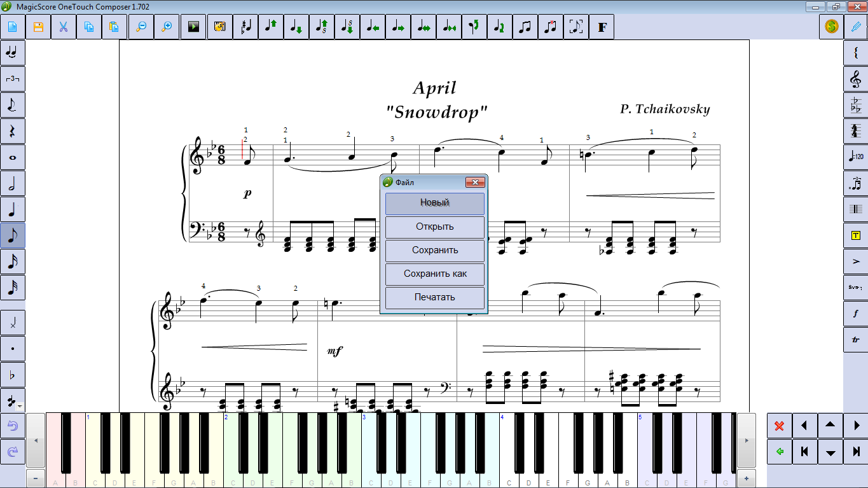Click the blue pencil icon
868x488 pixels.
pyautogui.click(x=856, y=27)
